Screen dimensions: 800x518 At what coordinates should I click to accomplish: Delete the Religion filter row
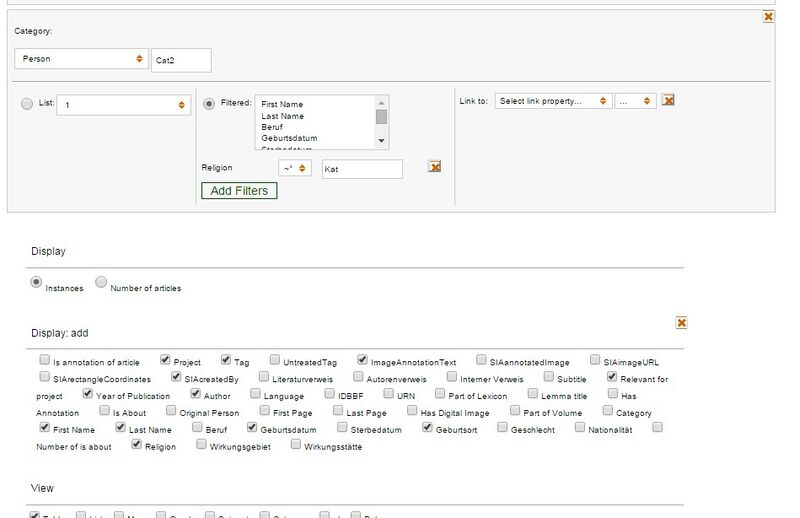pyautogui.click(x=434, y=167)
